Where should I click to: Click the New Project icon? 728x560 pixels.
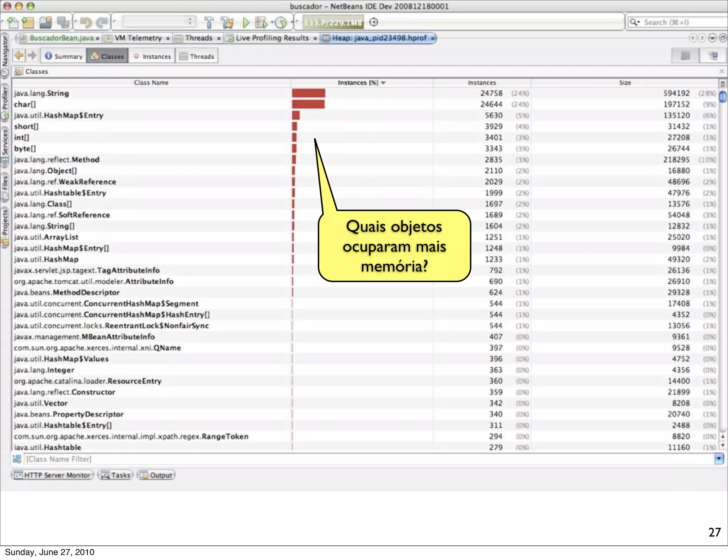[x=28, y=22]
